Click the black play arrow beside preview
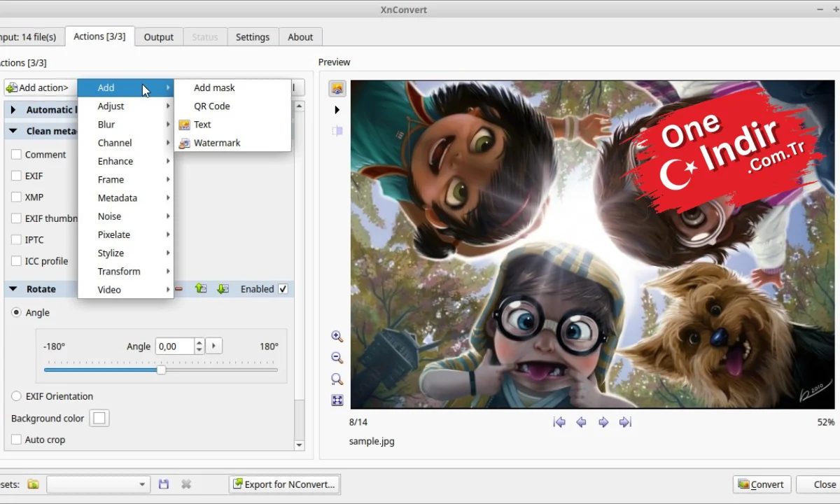The width and height of the screenshot is (840, 504). point(337,110)
